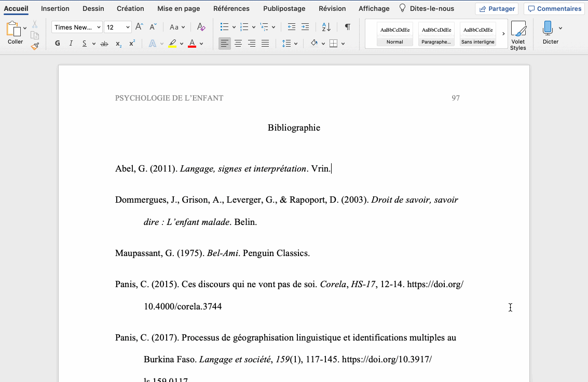Decrease the paragraph indent
Viewport: 588px width, 382px height.
292,27
